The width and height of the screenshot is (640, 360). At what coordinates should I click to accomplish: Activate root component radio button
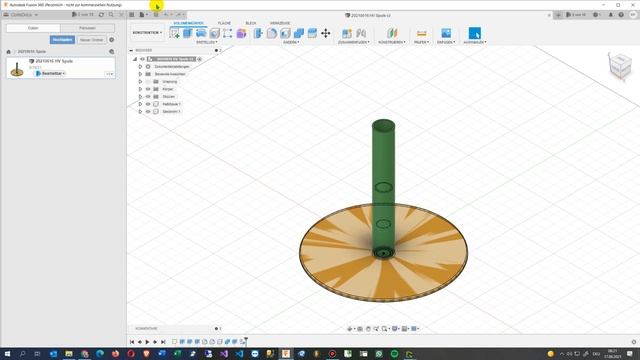pos(200,59)
